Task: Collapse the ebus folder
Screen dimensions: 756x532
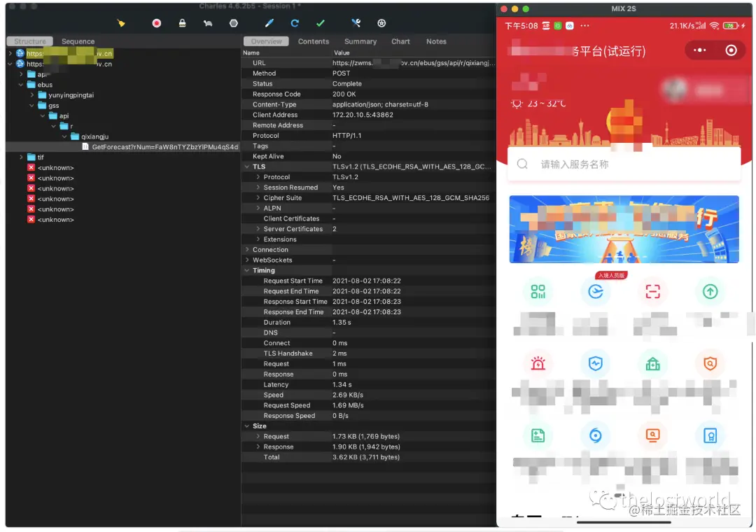Action: (21, 85)
